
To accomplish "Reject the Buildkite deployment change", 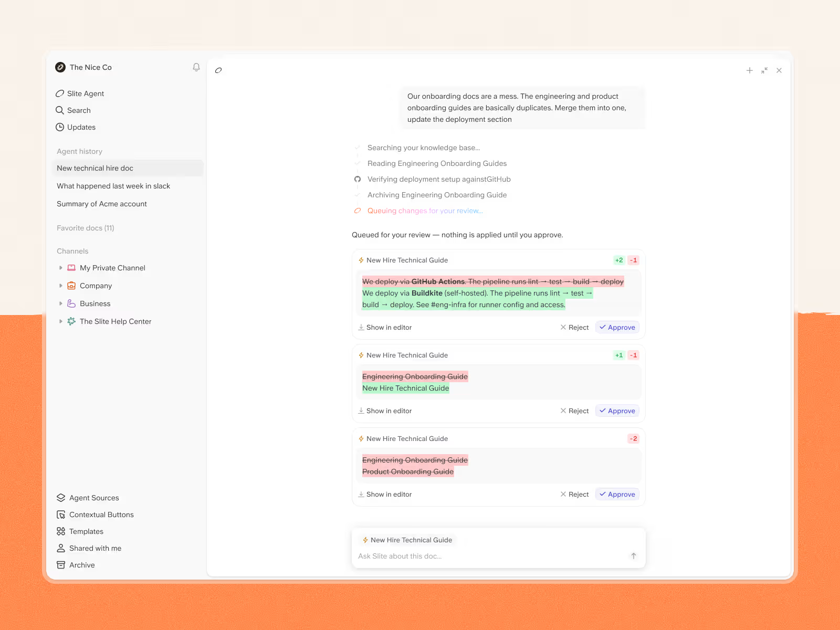I will (574, 327).
